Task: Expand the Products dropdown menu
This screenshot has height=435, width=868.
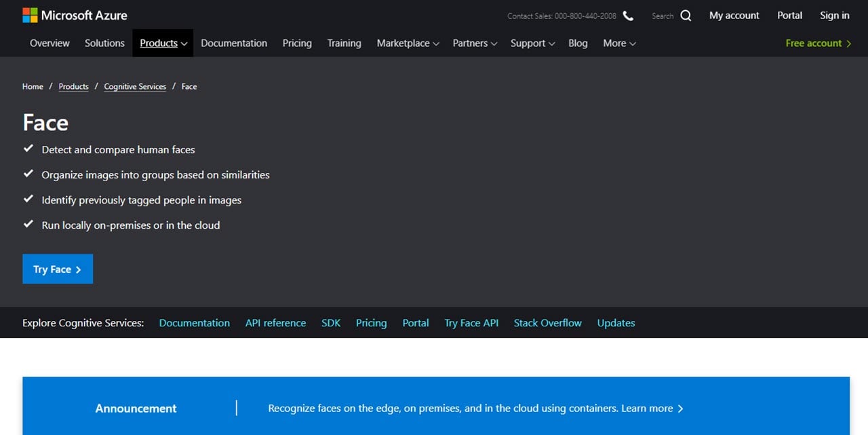Action: (163, 43)
